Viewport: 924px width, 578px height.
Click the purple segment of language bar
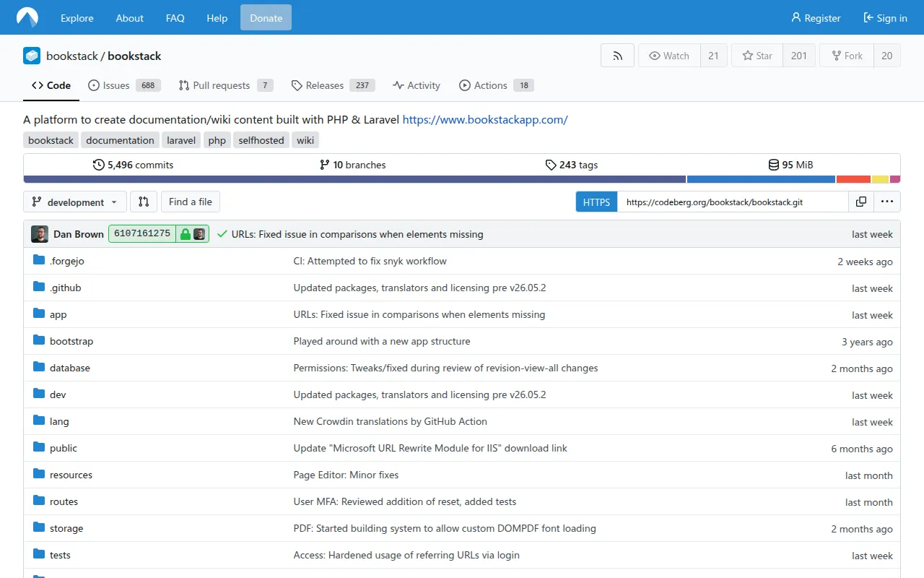[x=354, y=179]
